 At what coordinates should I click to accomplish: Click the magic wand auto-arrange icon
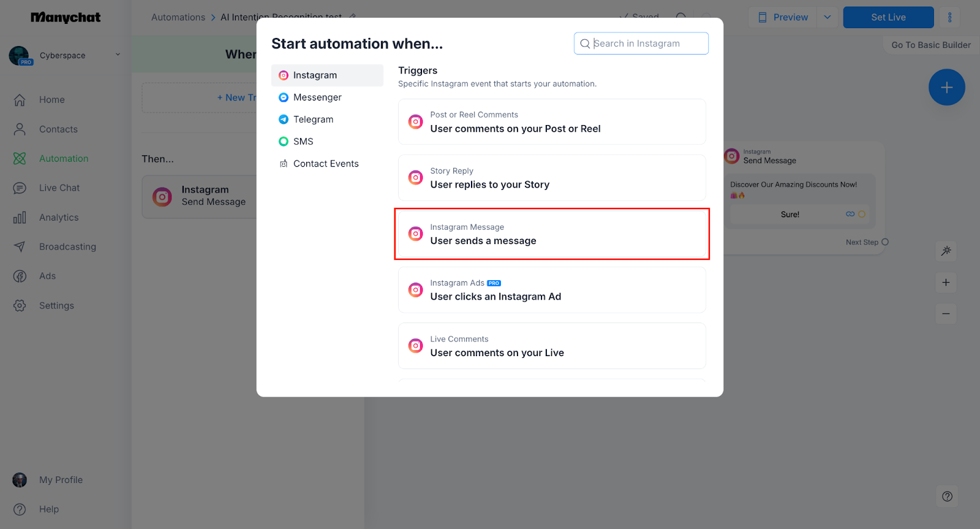tap(946, 251)
